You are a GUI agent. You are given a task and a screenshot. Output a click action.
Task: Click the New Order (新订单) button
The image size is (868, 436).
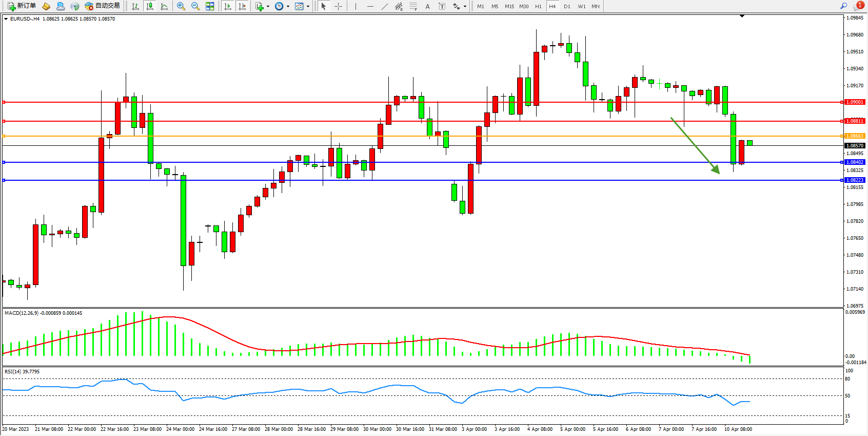22,6
